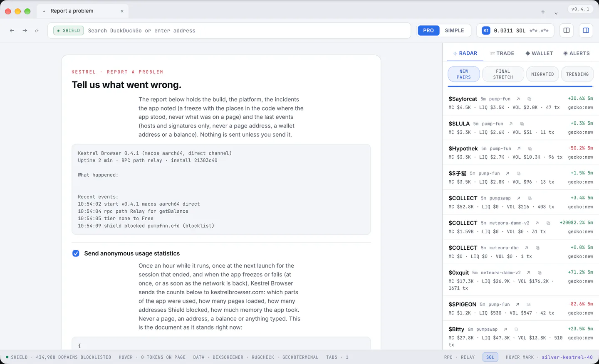599x364 pixels.
Task: Open the K1 wallet balance widget
Action: [515, 31]
